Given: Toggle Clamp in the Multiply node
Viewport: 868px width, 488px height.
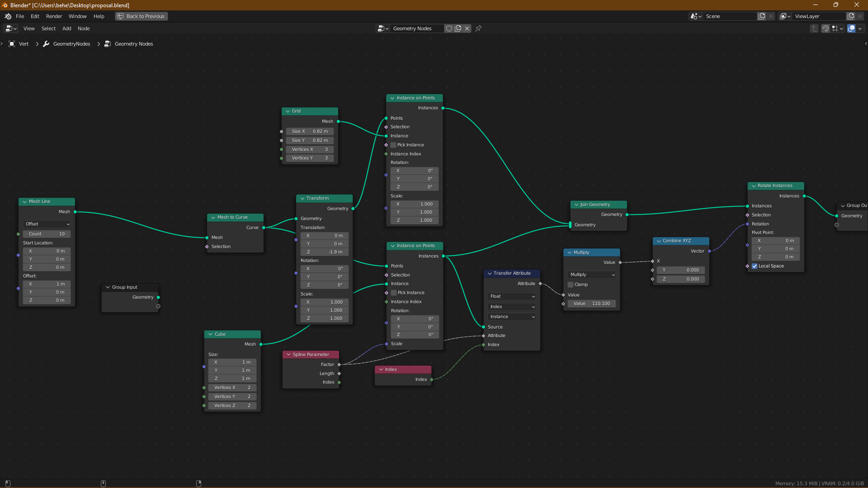Looking at the screenshot, I should (571, 285).
